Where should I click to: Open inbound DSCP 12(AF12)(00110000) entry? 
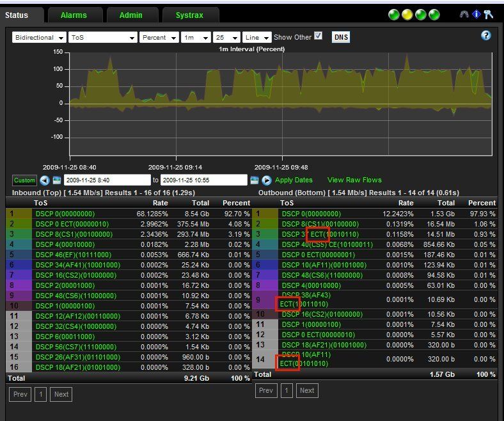pos(78,316)
